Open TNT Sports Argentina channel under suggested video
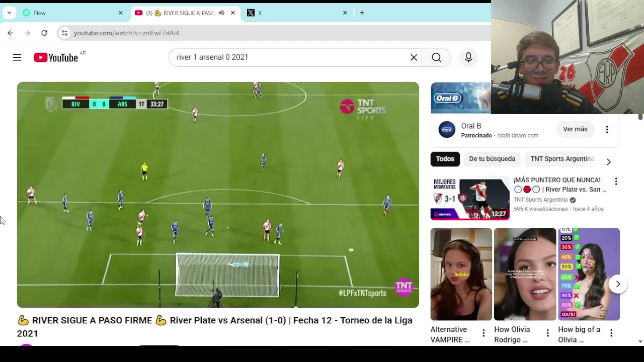Viewport: 644px width, 362px height. 540,200
